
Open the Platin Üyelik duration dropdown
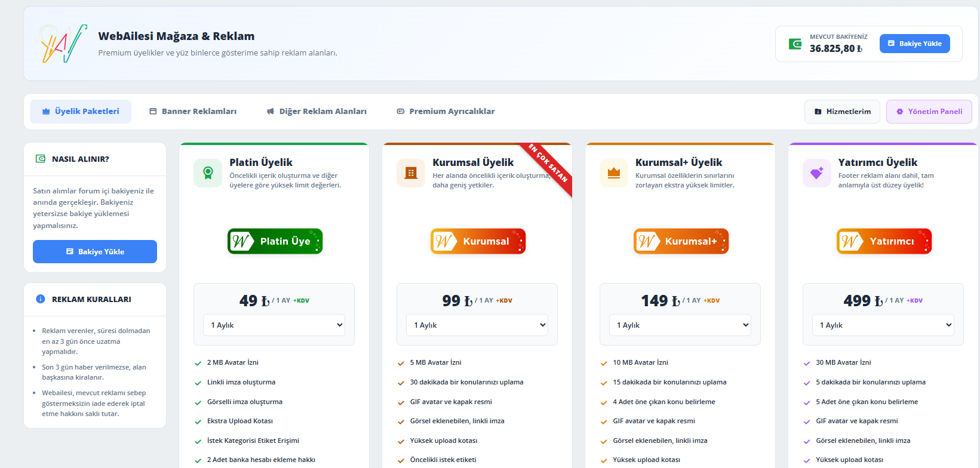274,325
